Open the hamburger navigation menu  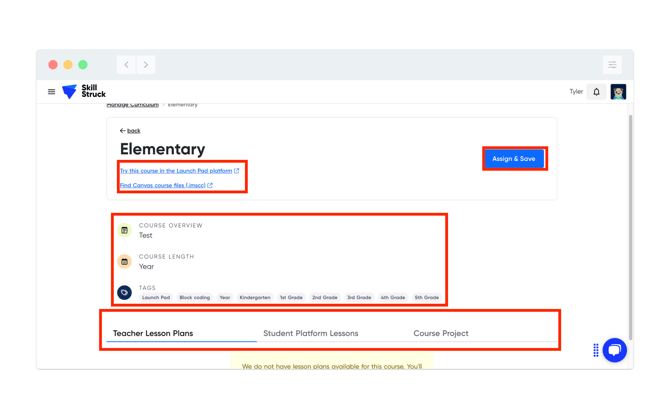pyautogui.click(x=52, y=92)
